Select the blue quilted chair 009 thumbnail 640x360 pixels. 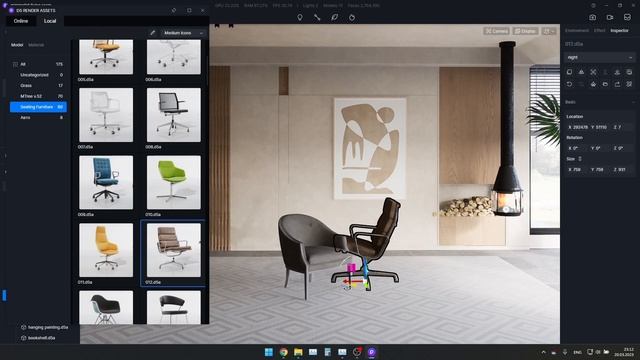[106, 182]
